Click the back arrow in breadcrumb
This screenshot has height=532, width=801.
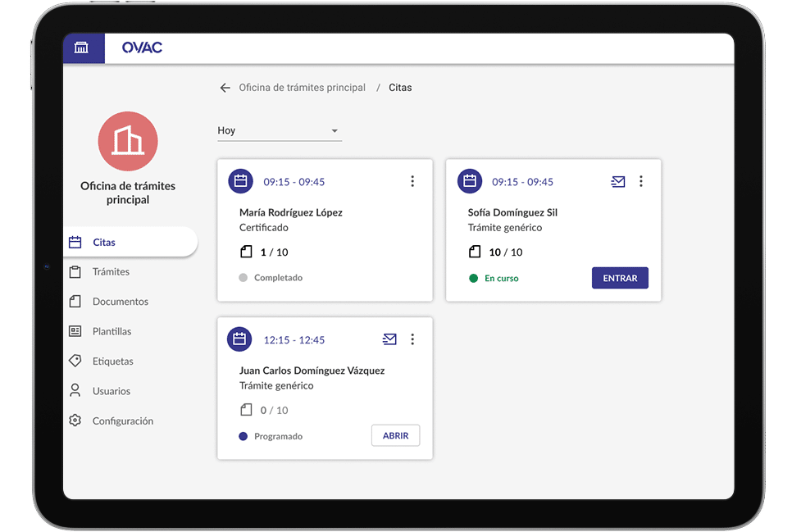[225, 88]
